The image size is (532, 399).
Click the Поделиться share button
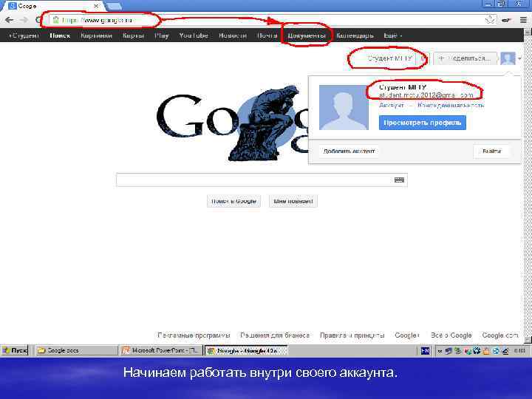pyautogui.click(x=465, y=58)
